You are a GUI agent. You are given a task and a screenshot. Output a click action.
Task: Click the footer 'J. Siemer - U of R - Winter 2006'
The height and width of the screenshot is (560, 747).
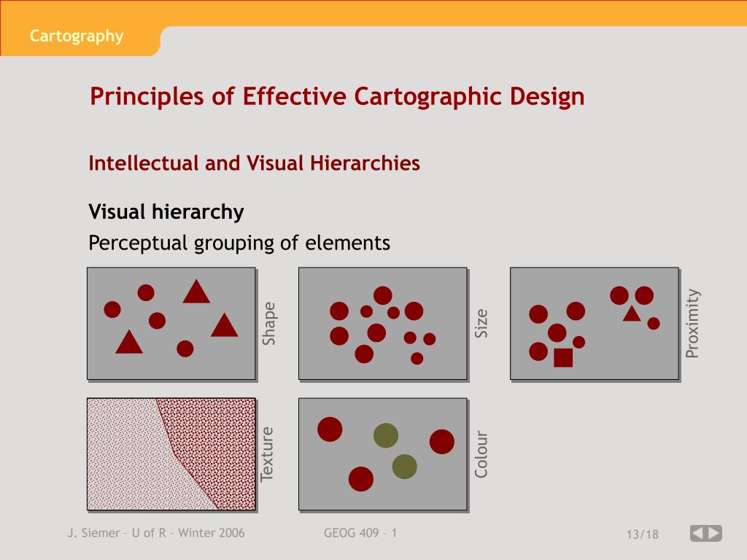tap(156, 533)
